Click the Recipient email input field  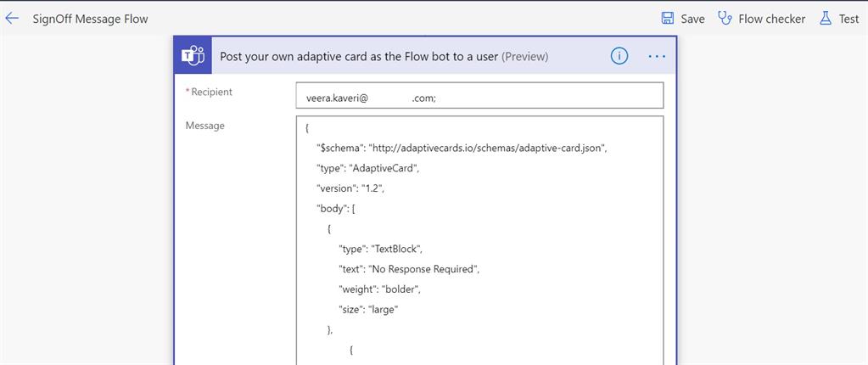[x=479, y=95]
